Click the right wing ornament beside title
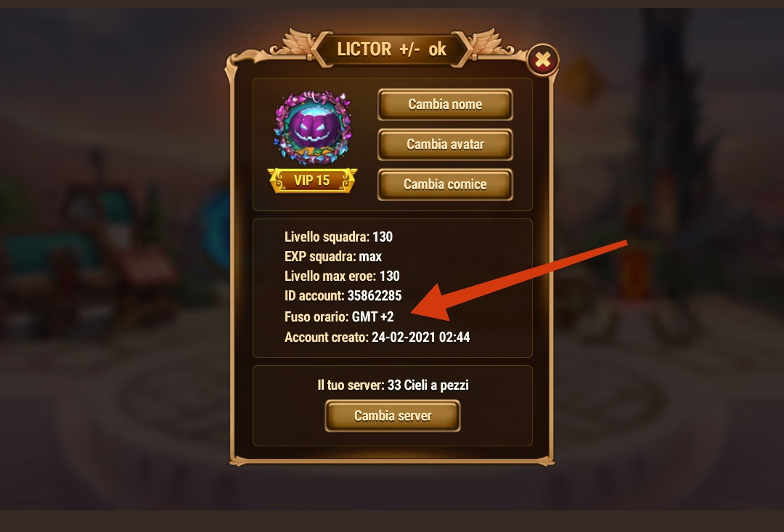This screenshot has width=784, height=532. (491, 44)
